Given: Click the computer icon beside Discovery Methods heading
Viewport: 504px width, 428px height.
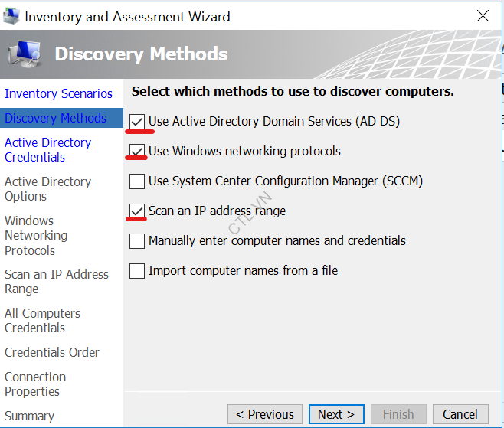Looking at the screenshot, I should point(25,54).
